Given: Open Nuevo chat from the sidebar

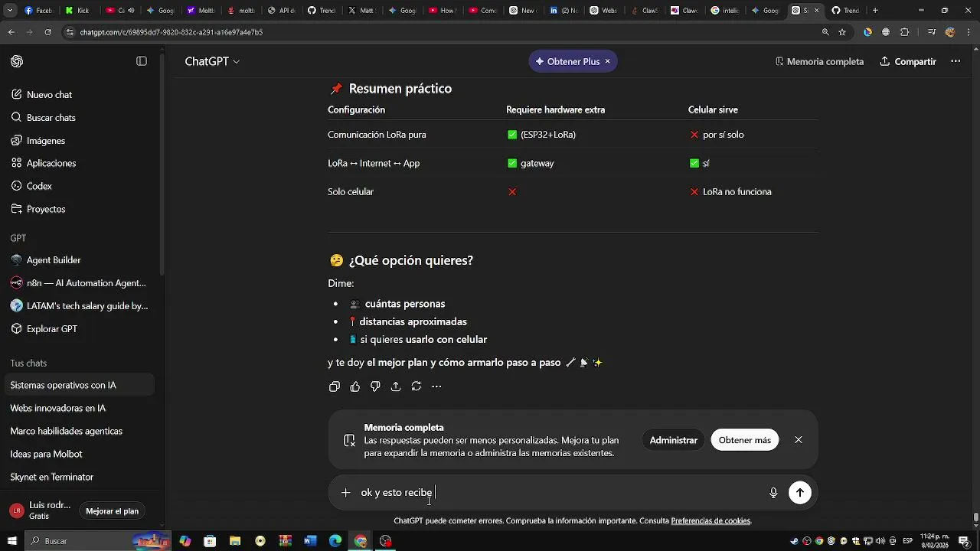Looking at the screenshot, I should pyautogui.click(x=49, y=95).
